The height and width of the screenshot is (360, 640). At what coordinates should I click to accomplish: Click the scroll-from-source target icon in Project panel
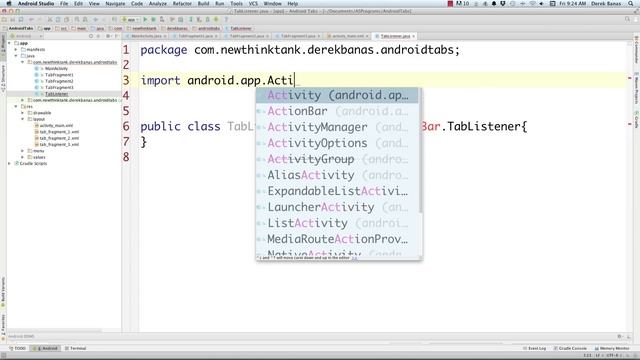[91, 36]
